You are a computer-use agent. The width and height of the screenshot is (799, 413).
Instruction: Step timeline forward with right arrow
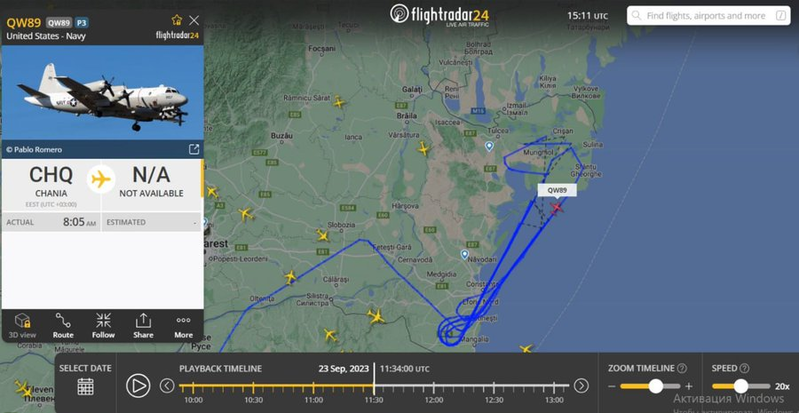[x=581, y=385]
